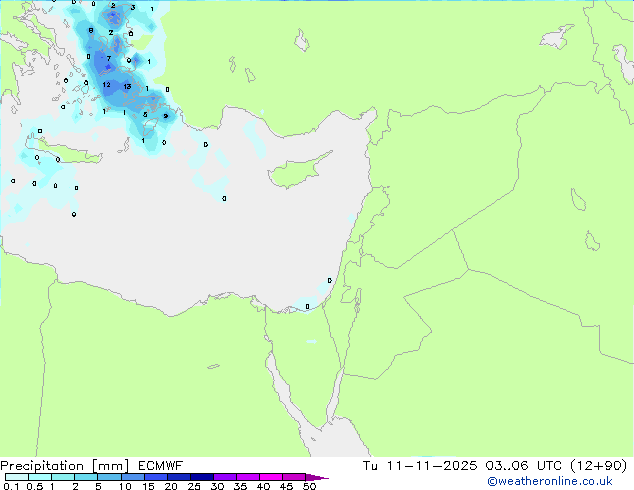Click the '9' precipitation value on map
The height and width of the screenshot is (490, 634).
(x=165, y=116)
